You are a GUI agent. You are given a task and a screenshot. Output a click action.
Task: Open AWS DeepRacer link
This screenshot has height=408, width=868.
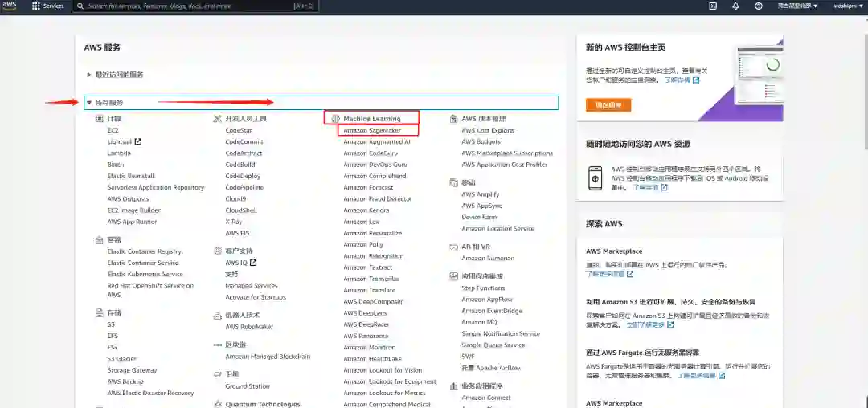366,324
